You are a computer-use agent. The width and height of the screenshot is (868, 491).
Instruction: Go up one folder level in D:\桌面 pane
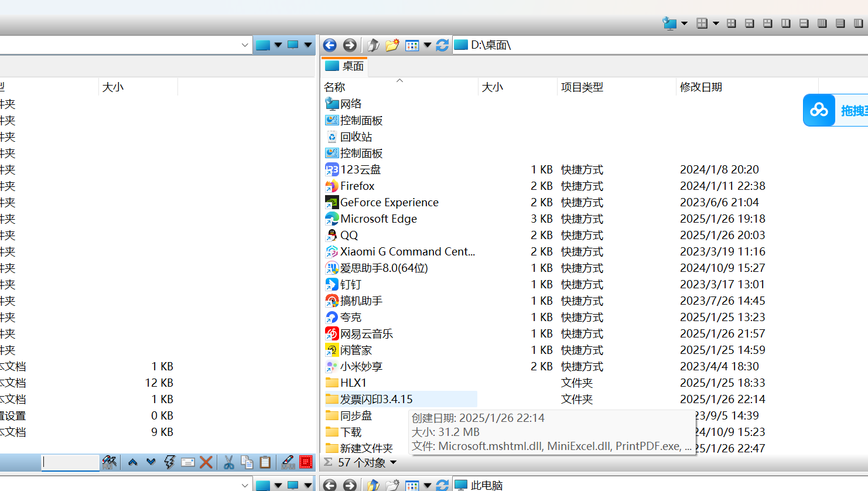[x=373, y=45]
